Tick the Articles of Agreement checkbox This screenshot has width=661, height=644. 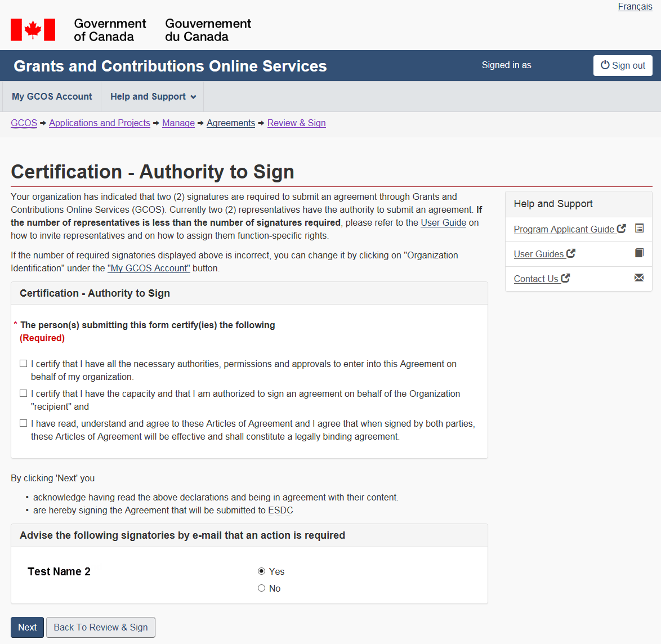coord(24,423)
